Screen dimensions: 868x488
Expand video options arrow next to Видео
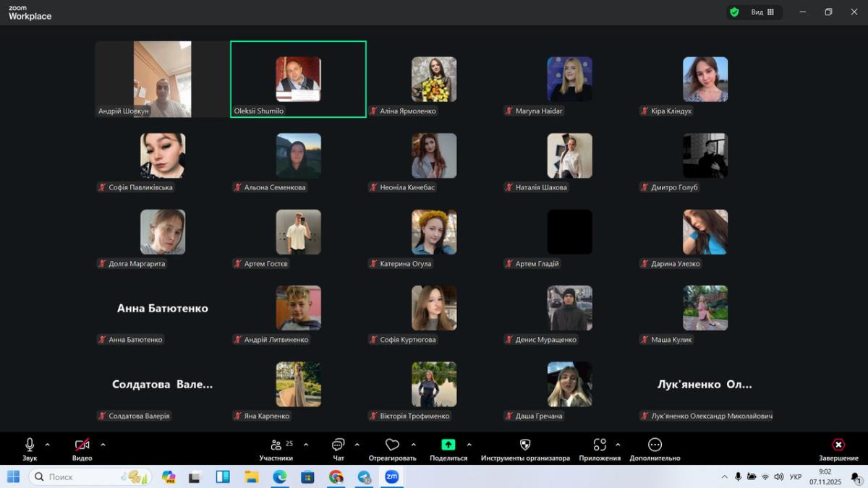[x=103, y=445]
